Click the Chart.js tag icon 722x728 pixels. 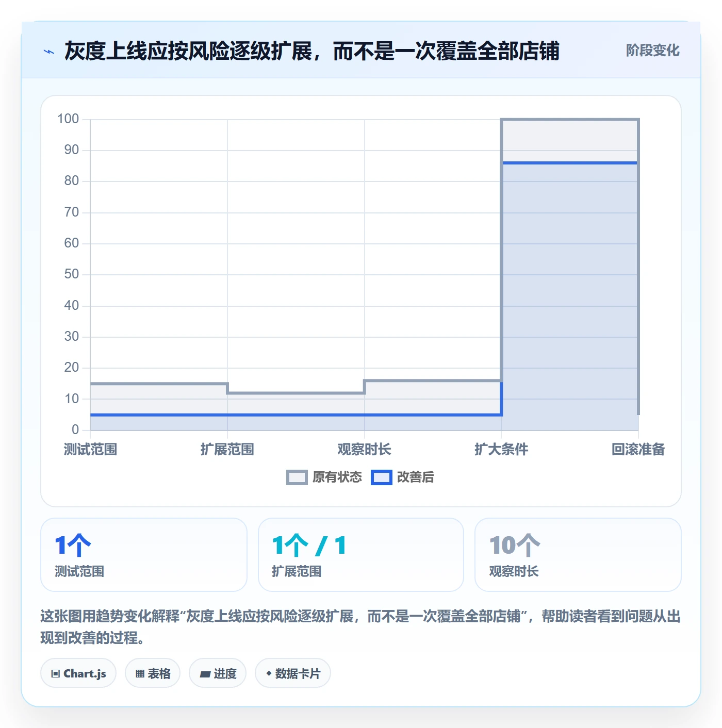pyautogui.click(x=56, y=673)
